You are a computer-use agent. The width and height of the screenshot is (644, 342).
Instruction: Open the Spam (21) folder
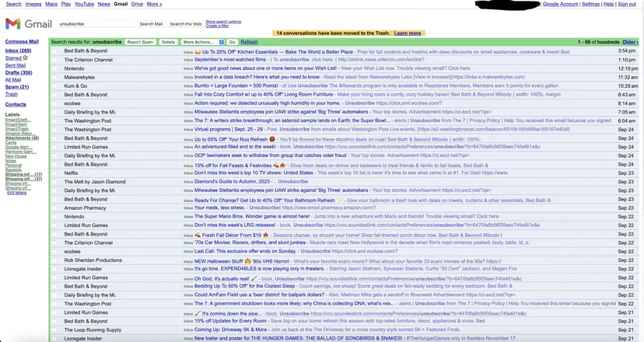click(x=17, y=86)
